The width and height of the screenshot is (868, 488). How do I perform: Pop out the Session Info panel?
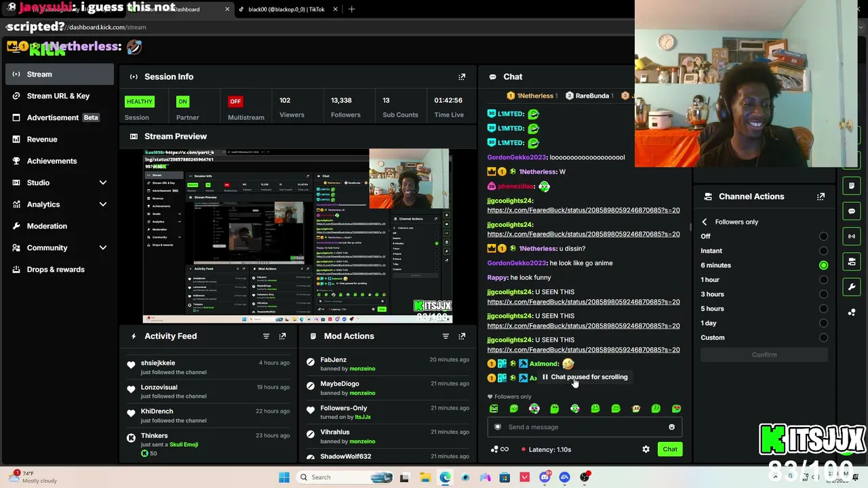(462, 77)
